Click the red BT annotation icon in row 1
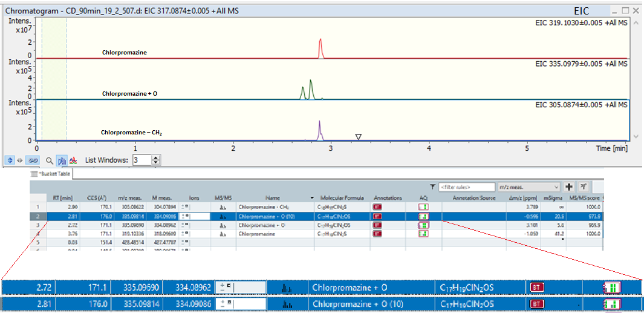Viewport: 644px width, 313px height. 377,207
